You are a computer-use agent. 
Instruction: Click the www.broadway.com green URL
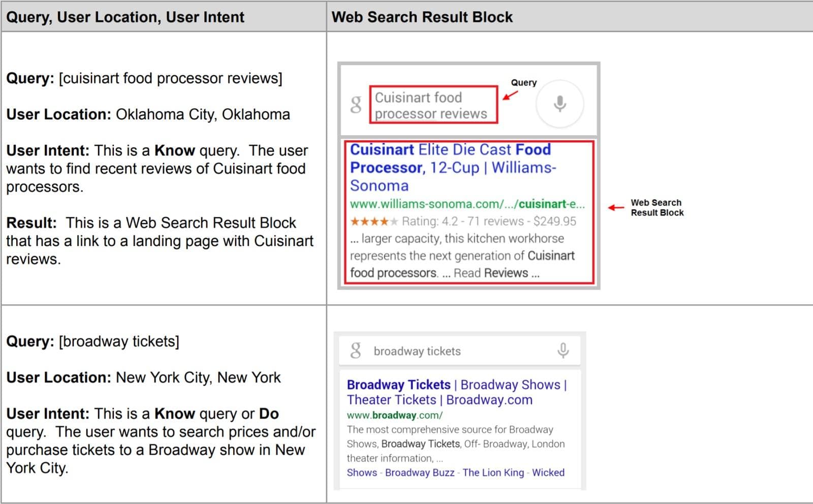pos(394,415)
